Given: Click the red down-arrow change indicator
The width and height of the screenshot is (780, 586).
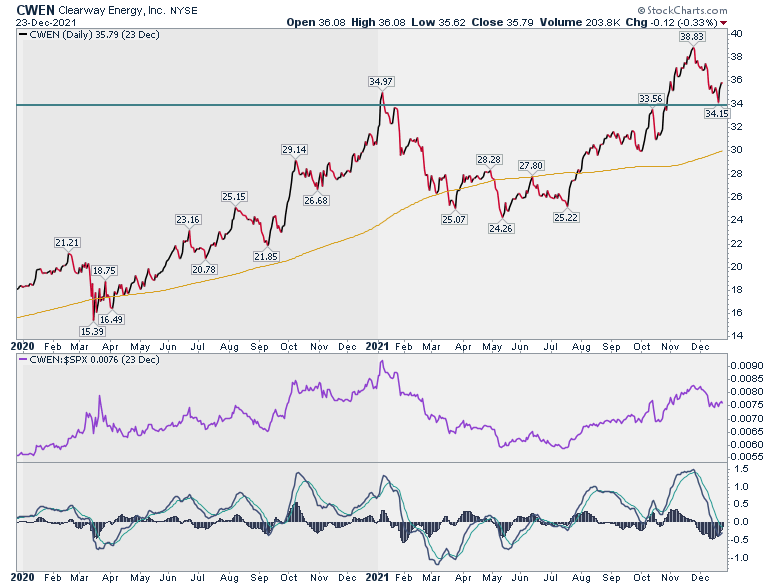Looking at the screenshot, I should pos(723,23).
